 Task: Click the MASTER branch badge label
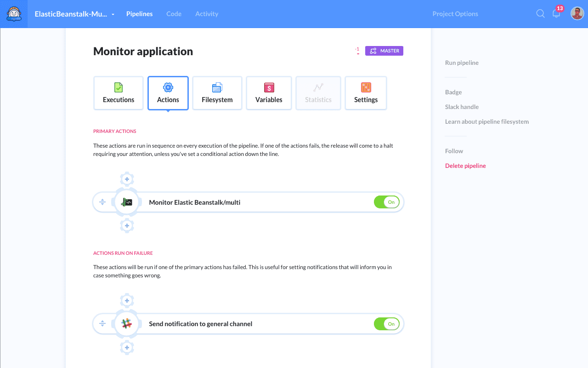coord(390,51)
